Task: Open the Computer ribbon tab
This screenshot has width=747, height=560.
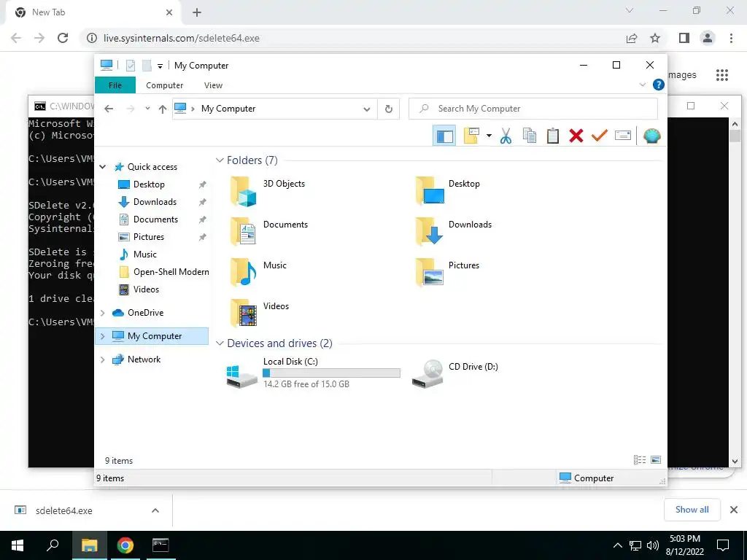Action: 164,85
